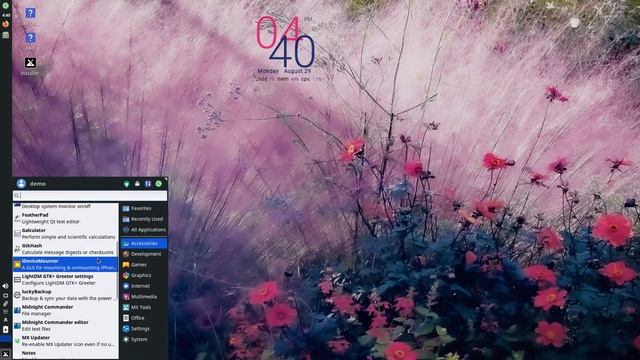Click the switch users icon in menu header

tap(148, 184)
